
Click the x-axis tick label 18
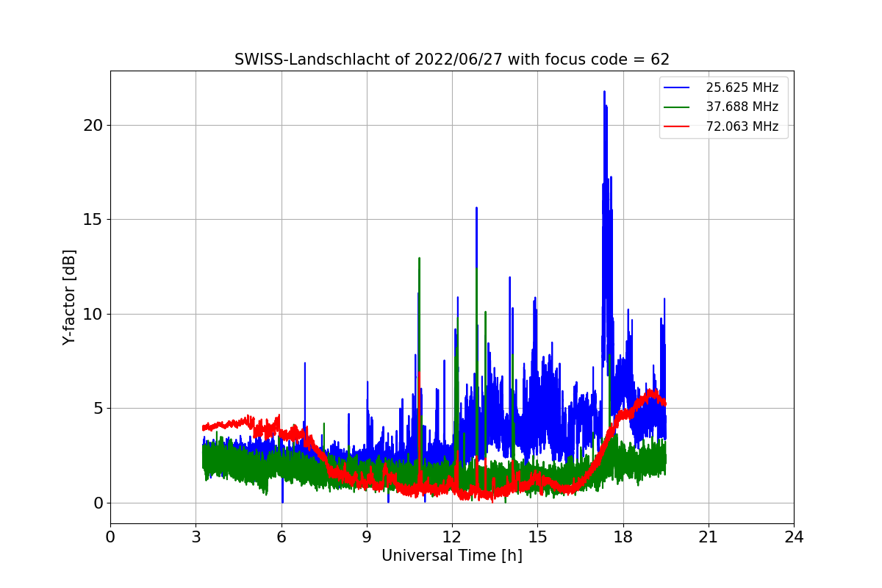(623, 537)
